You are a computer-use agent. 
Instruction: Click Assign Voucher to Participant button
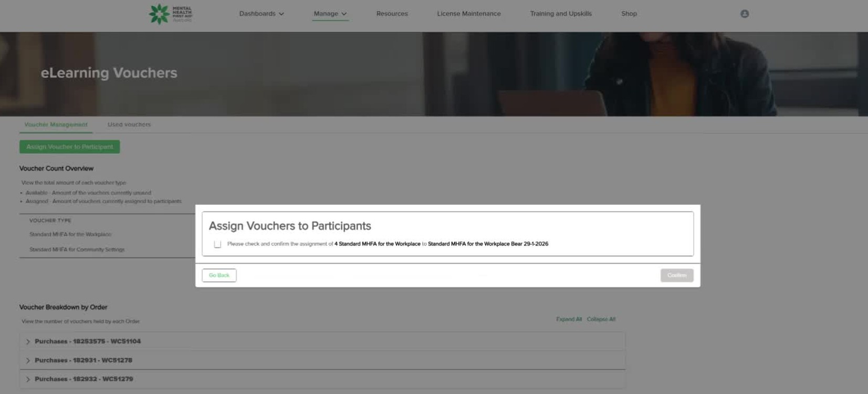(69, 147)
